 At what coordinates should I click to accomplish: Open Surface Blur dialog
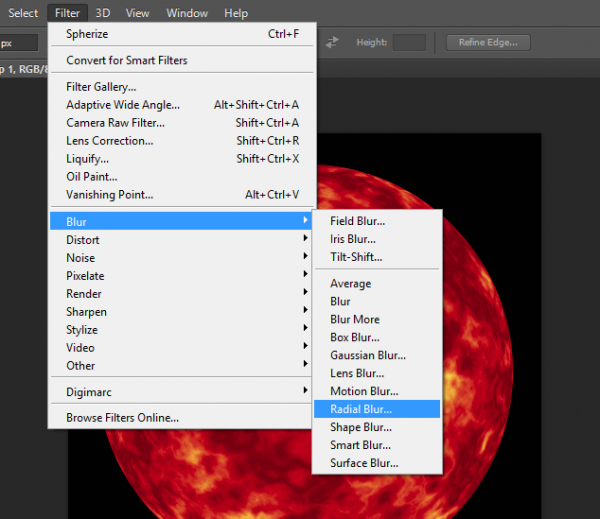[377, 463]
